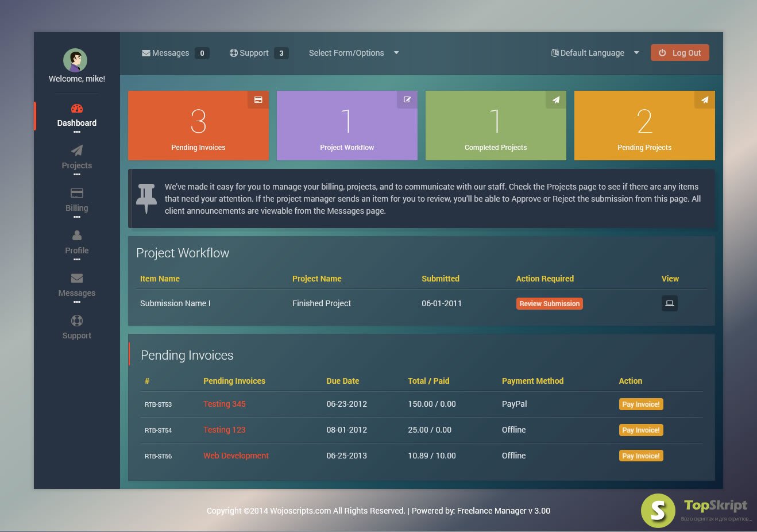The height and width of the screenshot is (532, 757).
Task: Click invoice number RTB-ST56
Action: pos(158,456)
